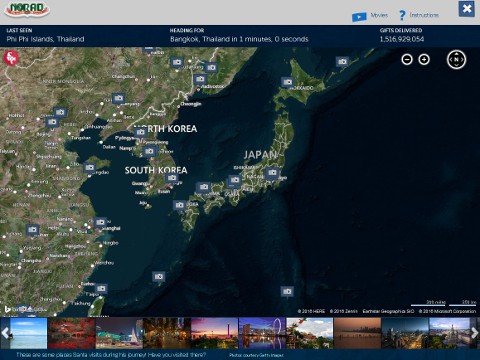Open the camera marker at Shenyang
The height and width of the screenshot is (360, 480).
[118, 98]
